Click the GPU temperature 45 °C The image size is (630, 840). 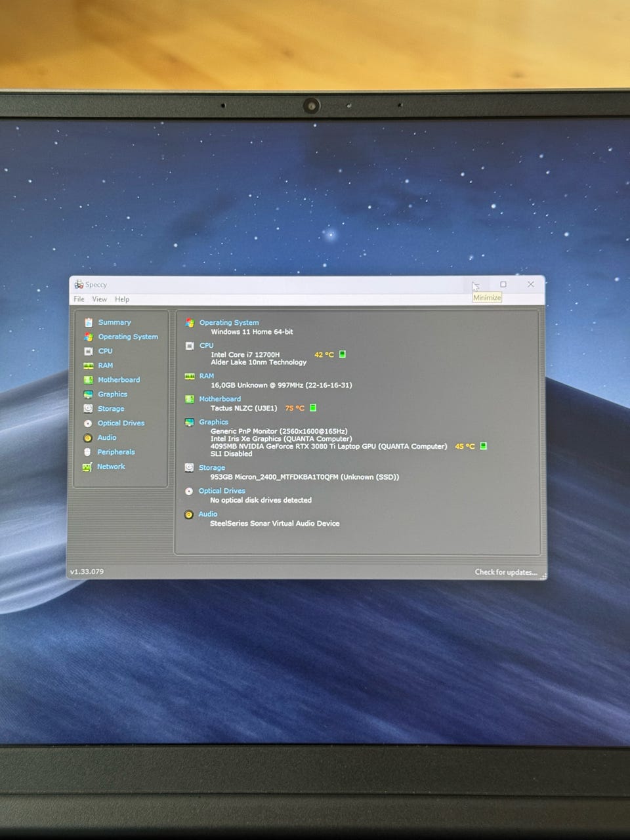pyautogui.click(x=465, y=446)
